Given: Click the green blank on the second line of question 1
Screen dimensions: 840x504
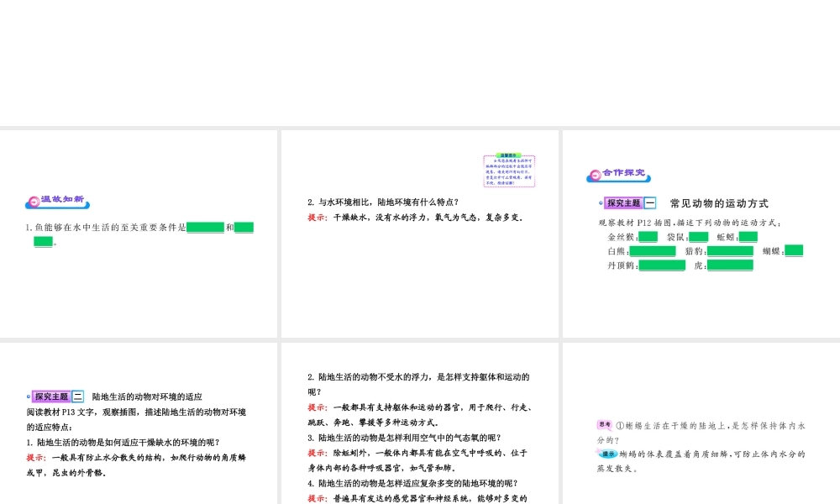Looking at the screenshot, I should point(43,242).
